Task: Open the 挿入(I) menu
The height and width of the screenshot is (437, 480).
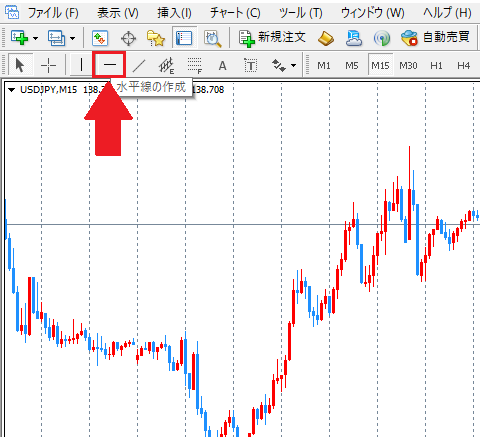Action: pyautogui.click(x=174, y=13)
